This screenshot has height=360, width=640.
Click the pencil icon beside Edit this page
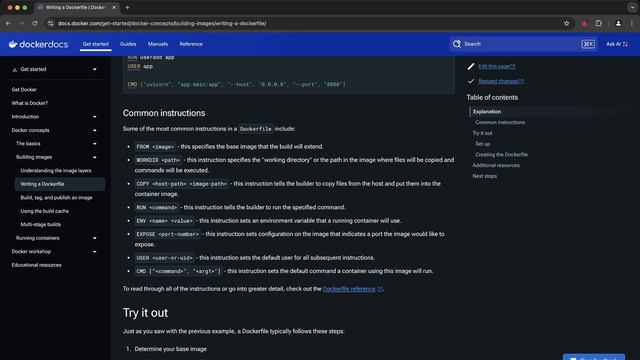pyautogui.click(x=471, y=66)
